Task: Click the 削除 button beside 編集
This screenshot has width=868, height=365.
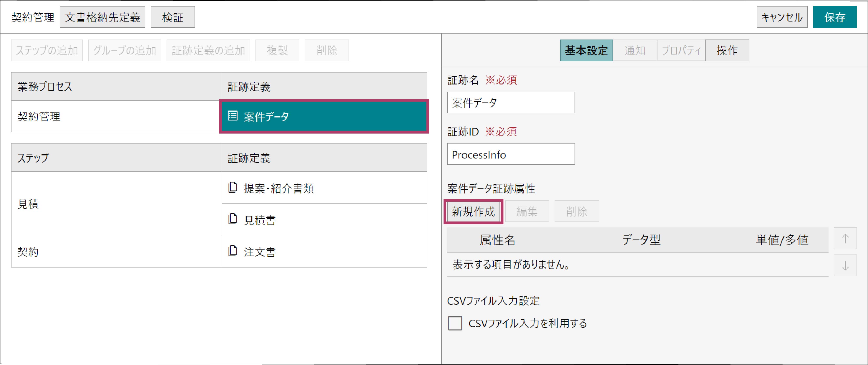Action: click(x=577, y=211)
